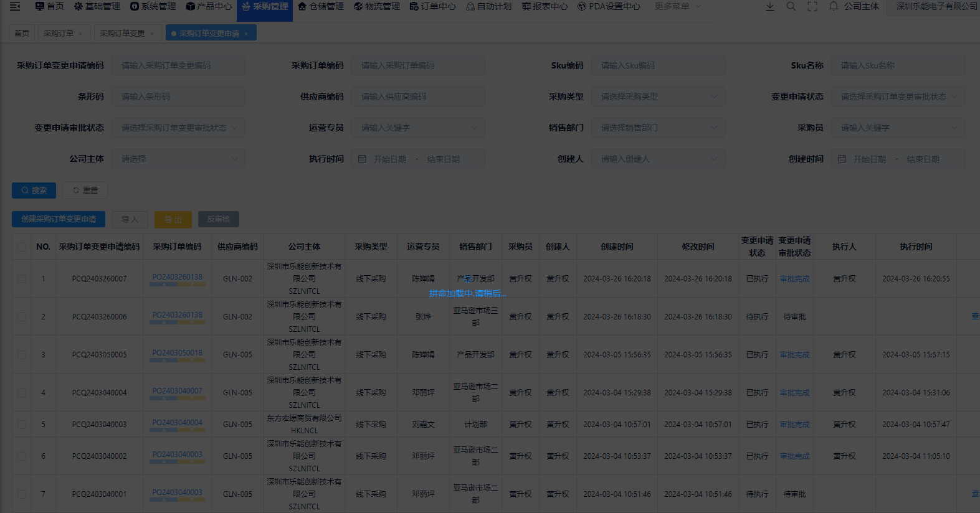
Task: Check row PCQ2403040002 checkbox
Action: tap(22, 456)
